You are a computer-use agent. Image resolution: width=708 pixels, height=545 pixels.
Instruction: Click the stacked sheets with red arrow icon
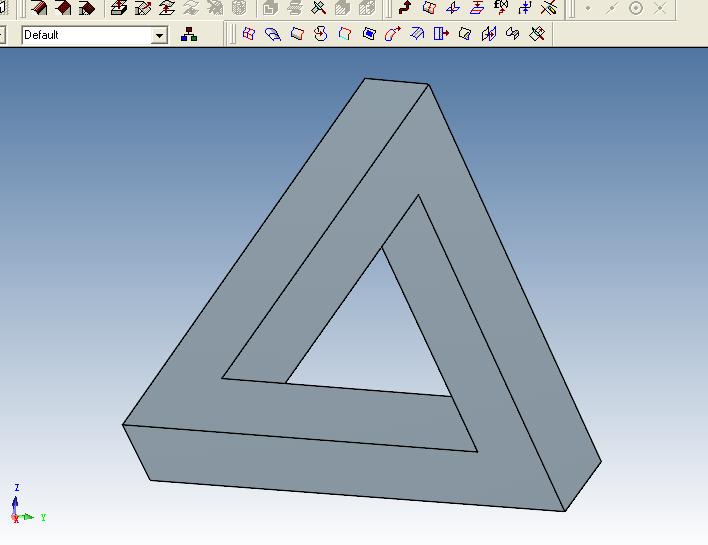coord(167,8)
